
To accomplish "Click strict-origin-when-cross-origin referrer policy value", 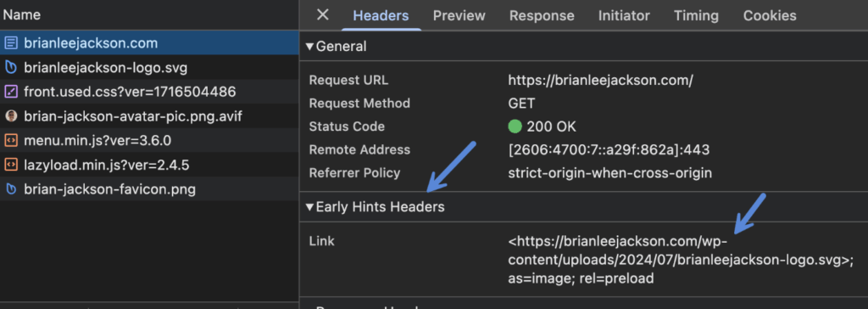I will [610, 173].
